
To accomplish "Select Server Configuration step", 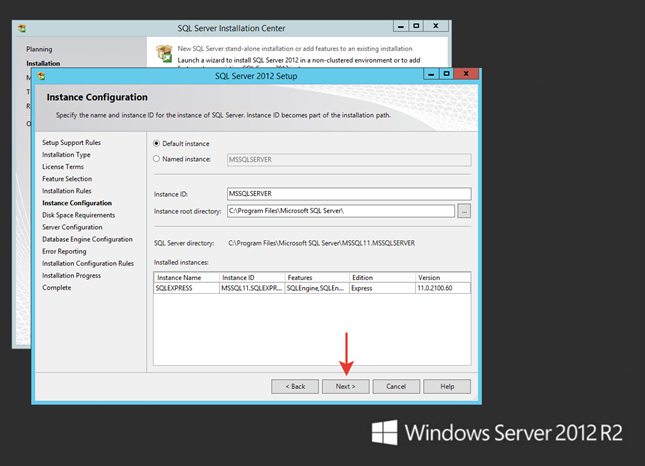I will (72, 227).
